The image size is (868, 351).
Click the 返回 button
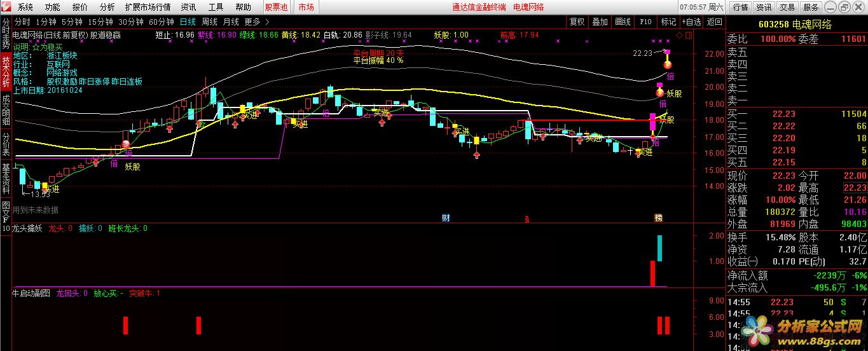(x=714, y=22)
